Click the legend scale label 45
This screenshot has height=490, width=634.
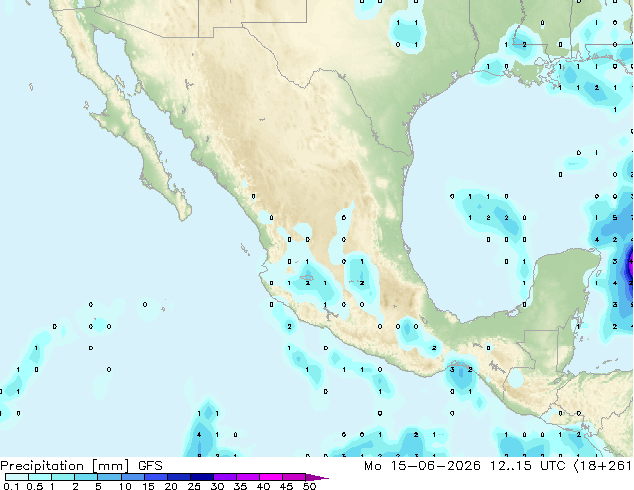tap(286, 486)
